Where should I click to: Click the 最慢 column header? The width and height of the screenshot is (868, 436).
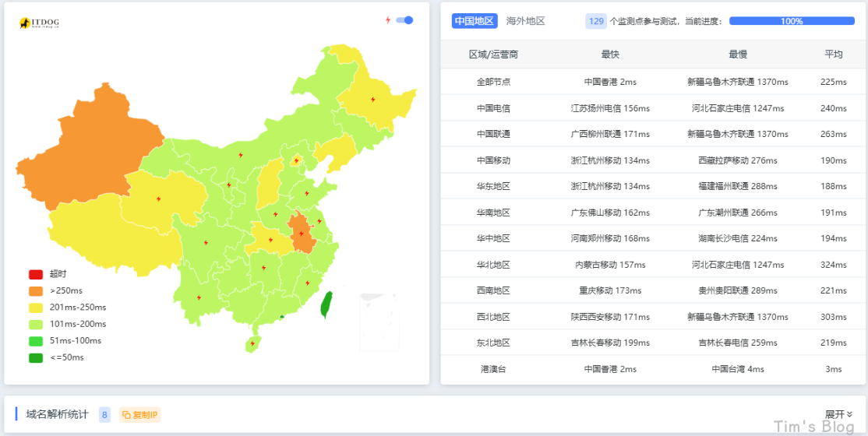point(738,54)
